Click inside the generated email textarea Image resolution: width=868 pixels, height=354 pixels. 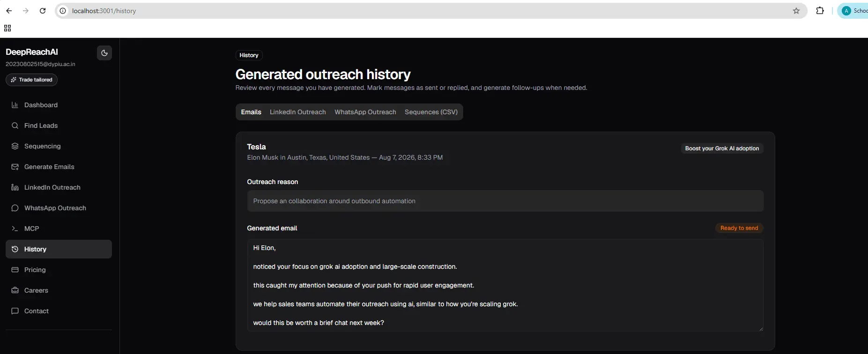click(x=505, y=285)
